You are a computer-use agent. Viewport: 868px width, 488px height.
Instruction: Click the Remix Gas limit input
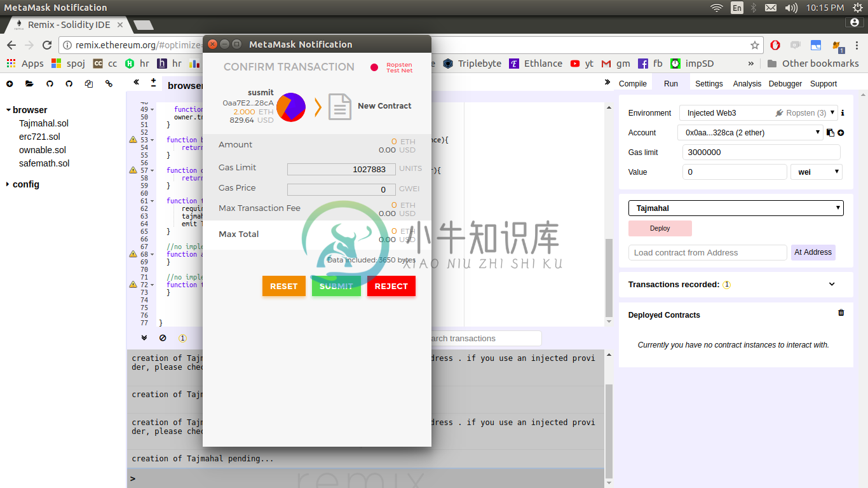761,152
